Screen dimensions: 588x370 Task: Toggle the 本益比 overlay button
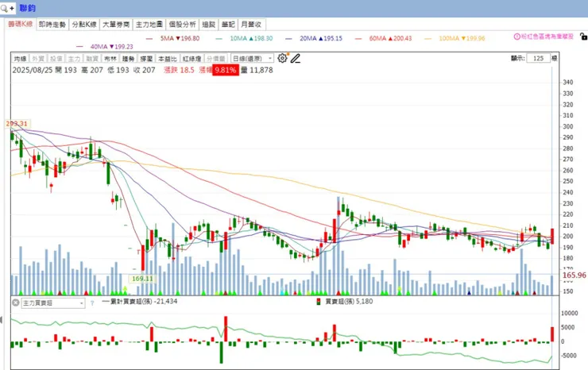(167, 59)
